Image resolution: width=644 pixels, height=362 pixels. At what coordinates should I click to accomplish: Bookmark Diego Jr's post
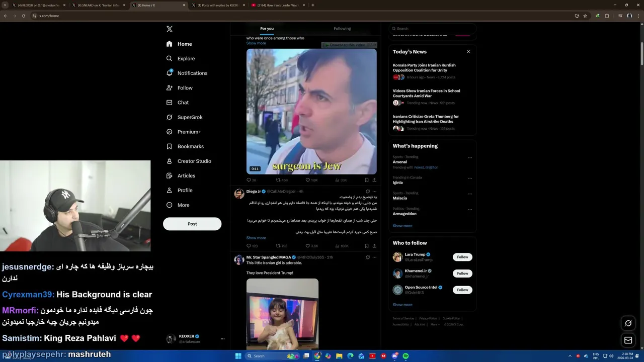[x=366, y=246]
